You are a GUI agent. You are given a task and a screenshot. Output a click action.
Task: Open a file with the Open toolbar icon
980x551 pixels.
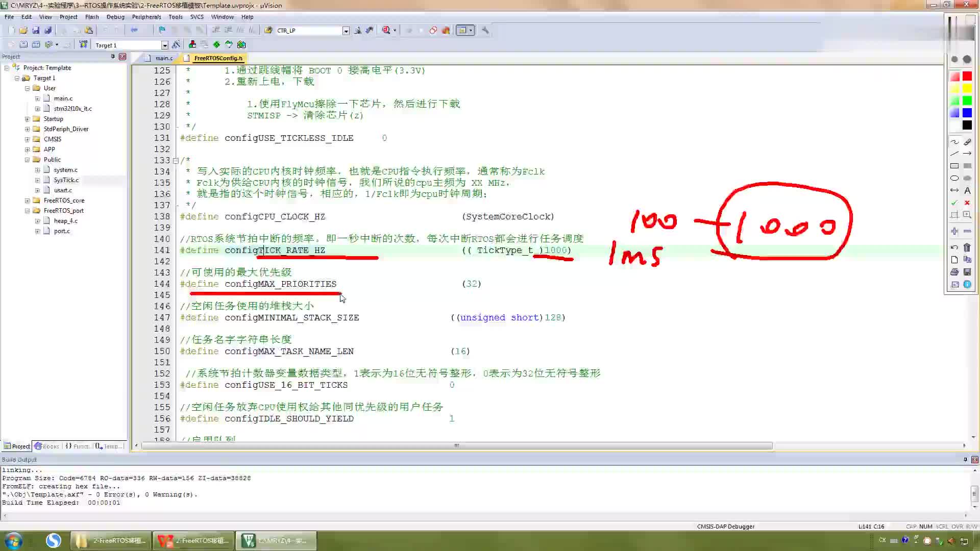(23, 30)
